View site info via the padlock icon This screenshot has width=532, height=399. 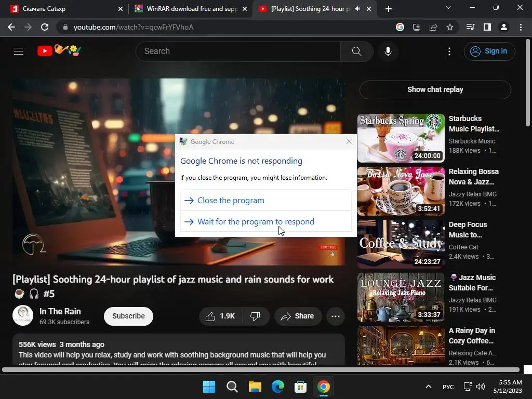[65, 27]
